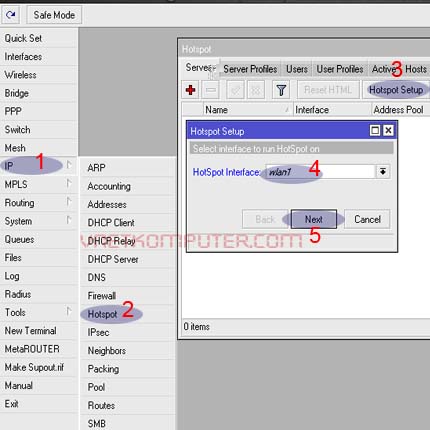This screenshot has height=430, width=430.
Task: Cancel the Hotspot Setup dialog
Action: pyautogui.click(x=367, y=219)
